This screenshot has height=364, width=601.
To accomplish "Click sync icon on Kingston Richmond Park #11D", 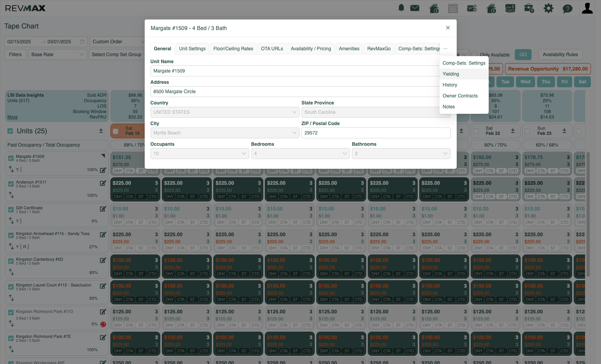I will coord(103,324).
